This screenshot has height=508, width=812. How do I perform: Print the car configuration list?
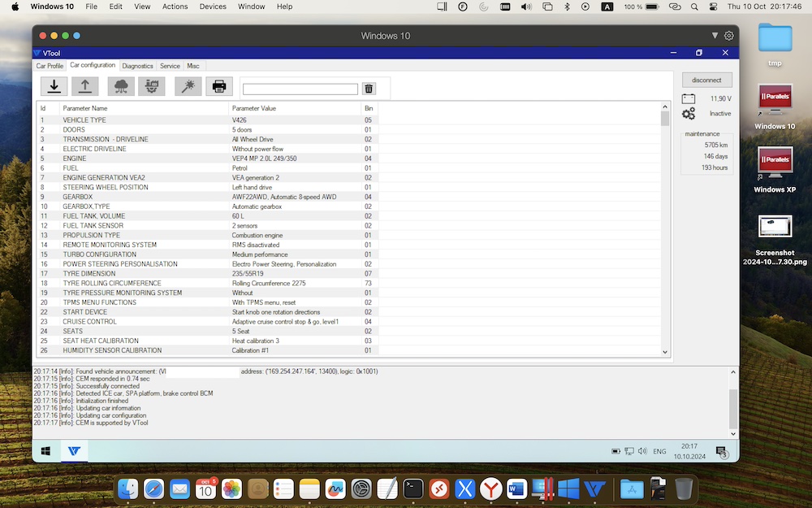(218, 86)
